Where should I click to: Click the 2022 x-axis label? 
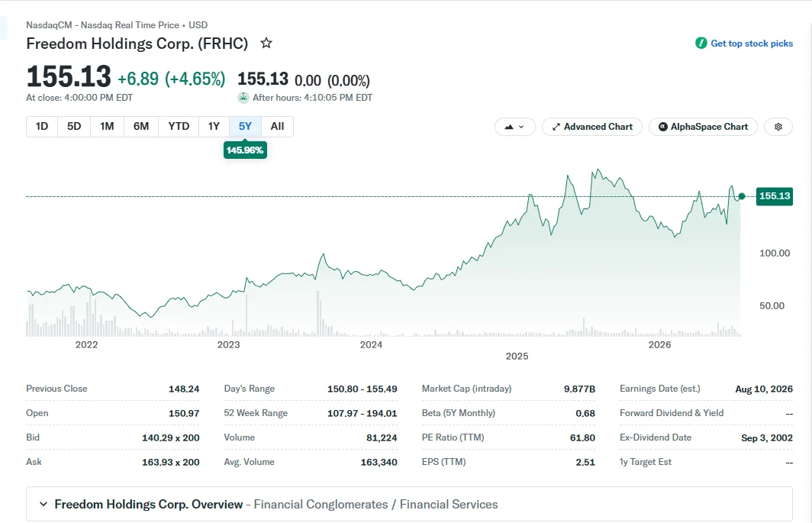(x=86, y=344)
